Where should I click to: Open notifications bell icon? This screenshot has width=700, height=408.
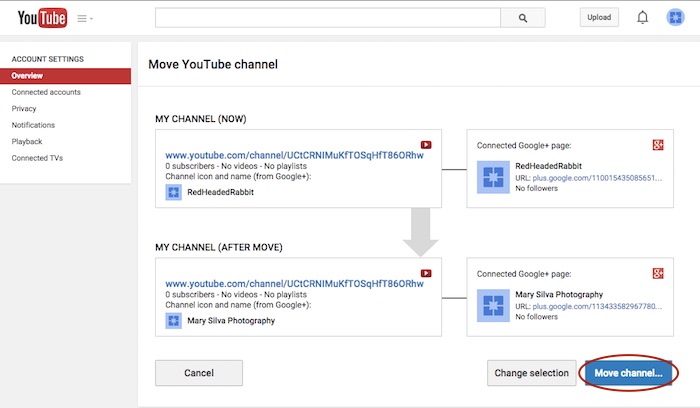(643, 17)
